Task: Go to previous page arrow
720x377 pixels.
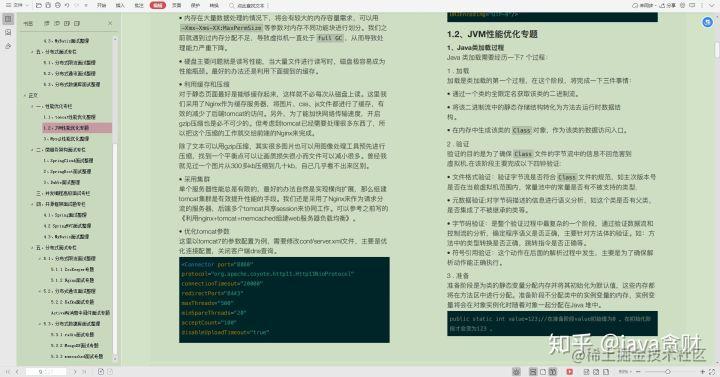Action: click(x=17, y=371)
